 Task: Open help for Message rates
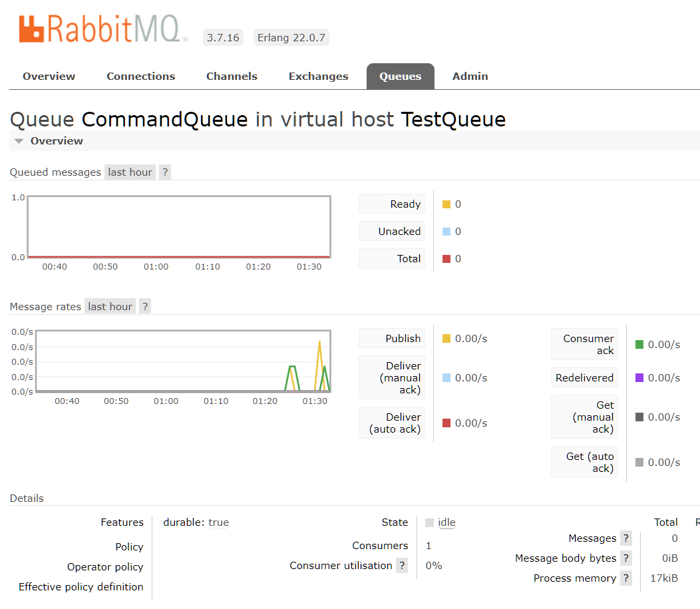click(x=145, y=307)
